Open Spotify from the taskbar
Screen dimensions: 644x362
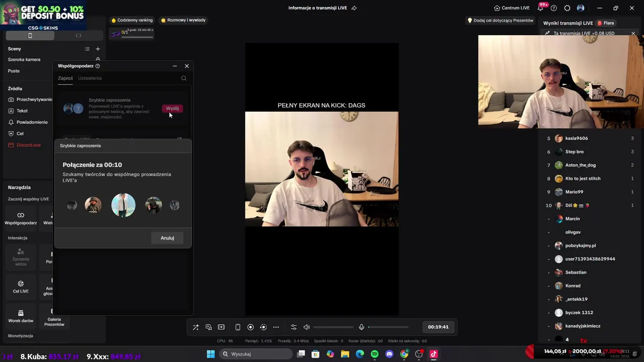tap(374, 354)
